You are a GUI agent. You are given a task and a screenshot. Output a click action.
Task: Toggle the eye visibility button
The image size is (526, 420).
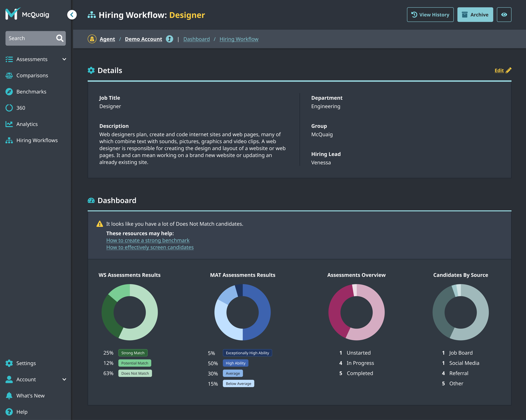point(504,15)
